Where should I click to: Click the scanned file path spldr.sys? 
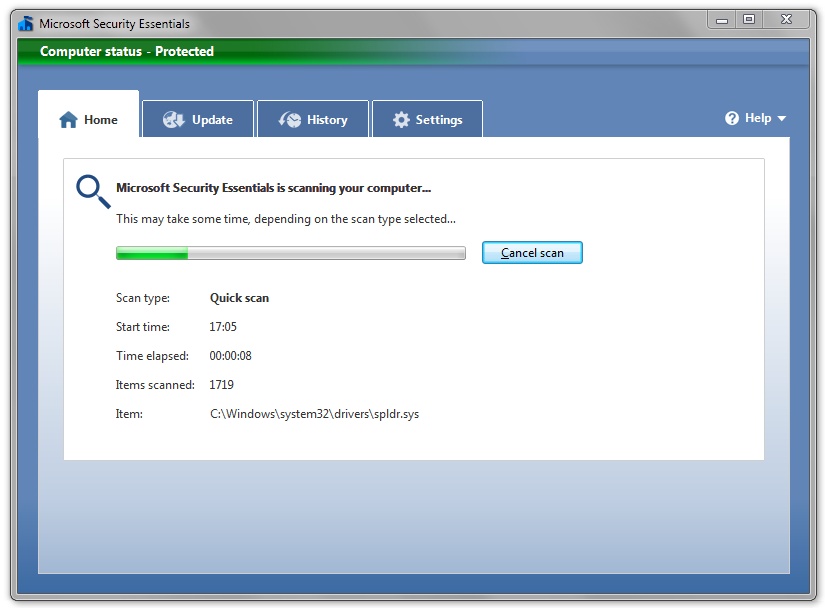click(315, 414)
